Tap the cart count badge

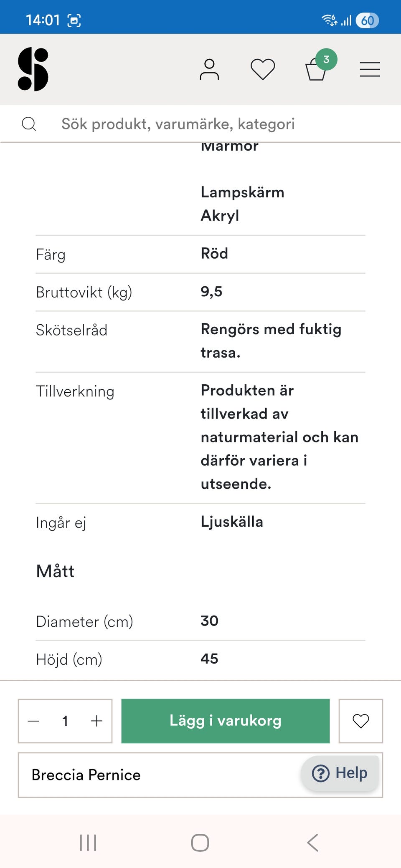[326, 60]
